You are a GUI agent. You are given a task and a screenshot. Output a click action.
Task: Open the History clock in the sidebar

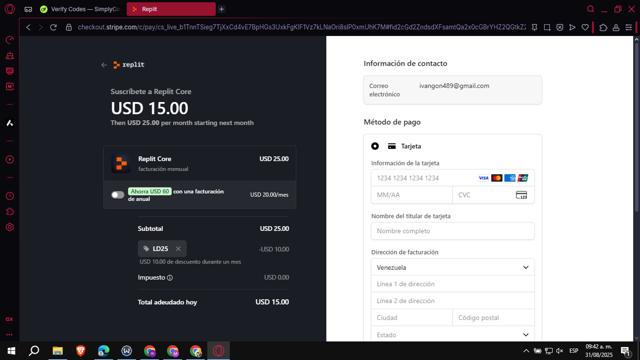pos(10,196)
